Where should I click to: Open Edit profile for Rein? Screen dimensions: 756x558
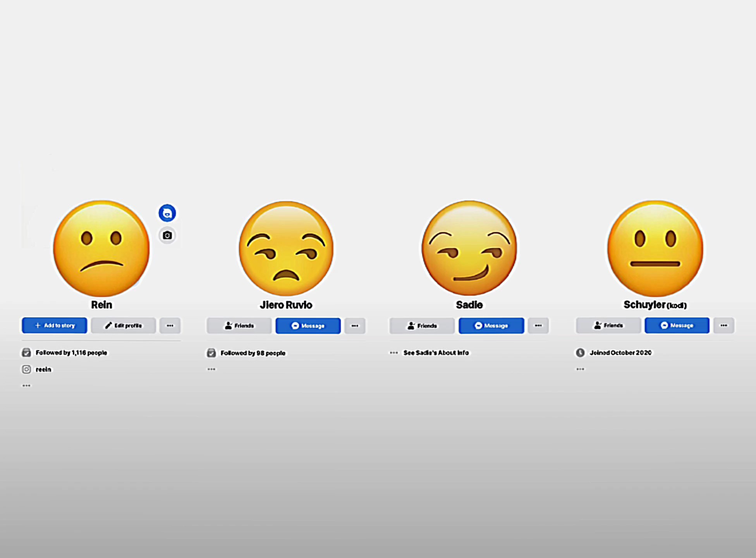(x=124, y=325)
